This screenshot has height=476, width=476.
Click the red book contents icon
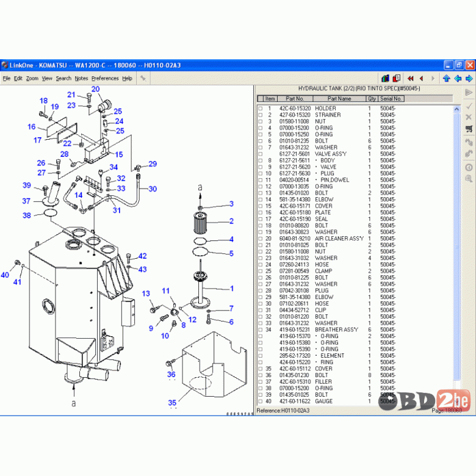397,79
